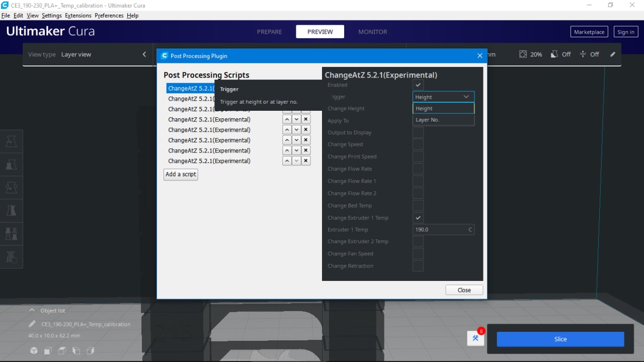
Task: Click the blue Slice button
Action: click(x=560, y=339)
